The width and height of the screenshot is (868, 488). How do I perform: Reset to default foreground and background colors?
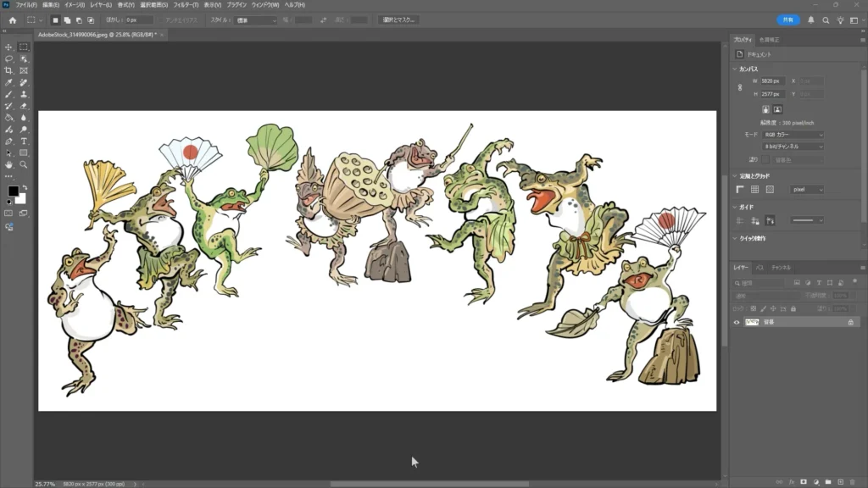pyautogui.click(x=8, y=202)
